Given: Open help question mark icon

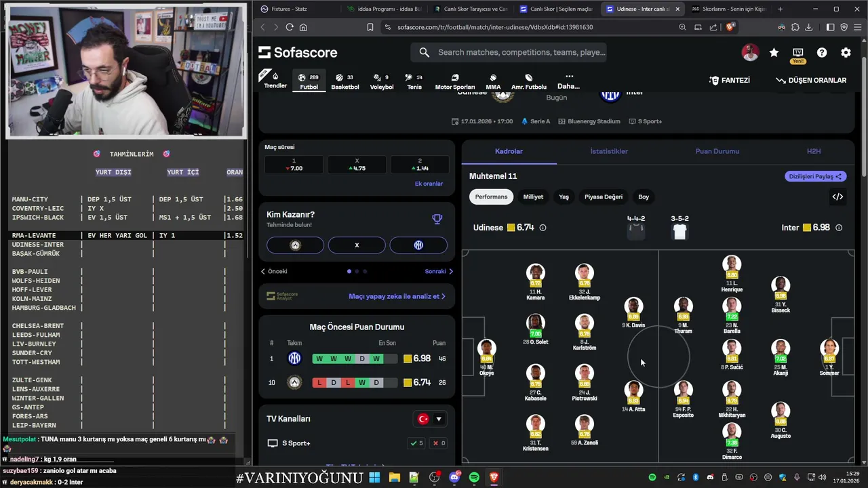Looking at the screenshot, I should click(822, 52).
